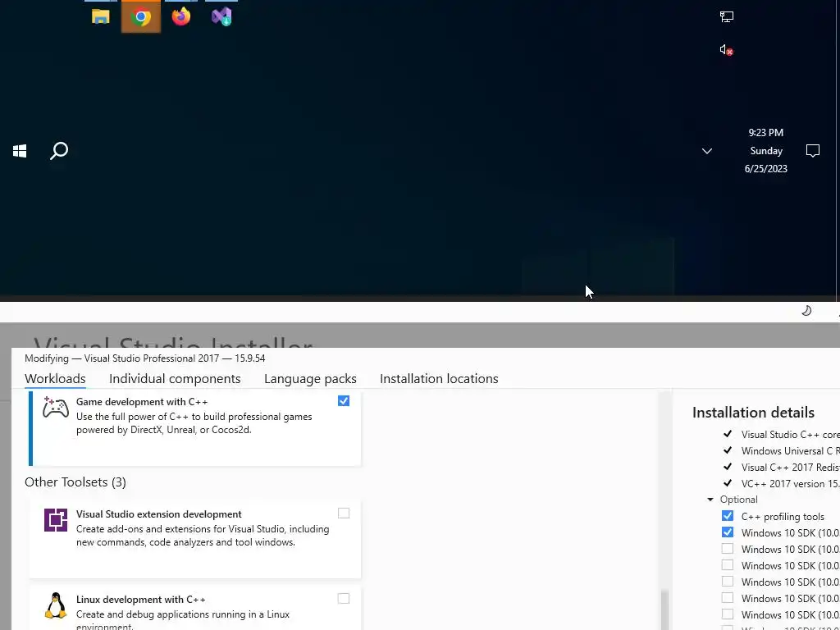Open Google Chrome from the taskbar
Screen dimensions: 840x630
[x=141, y=16]
